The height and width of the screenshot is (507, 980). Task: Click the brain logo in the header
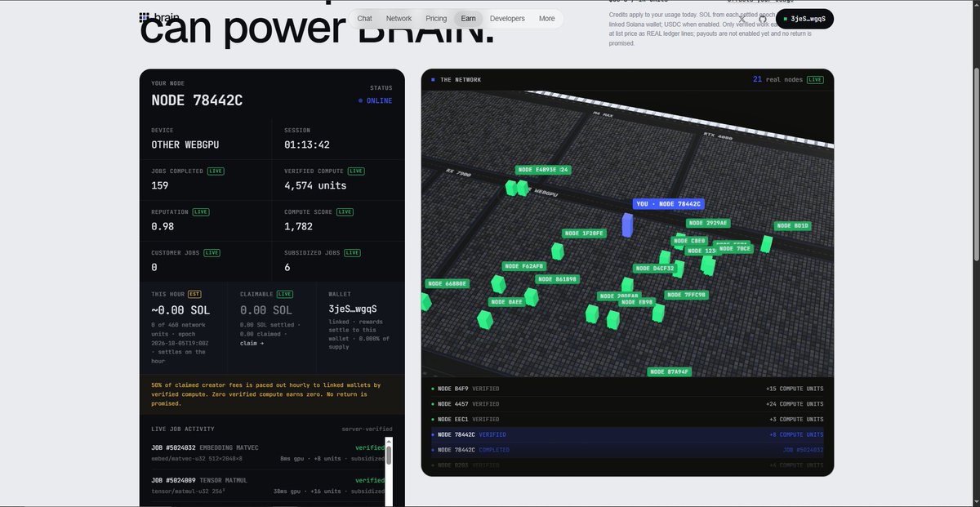[159, 17]
